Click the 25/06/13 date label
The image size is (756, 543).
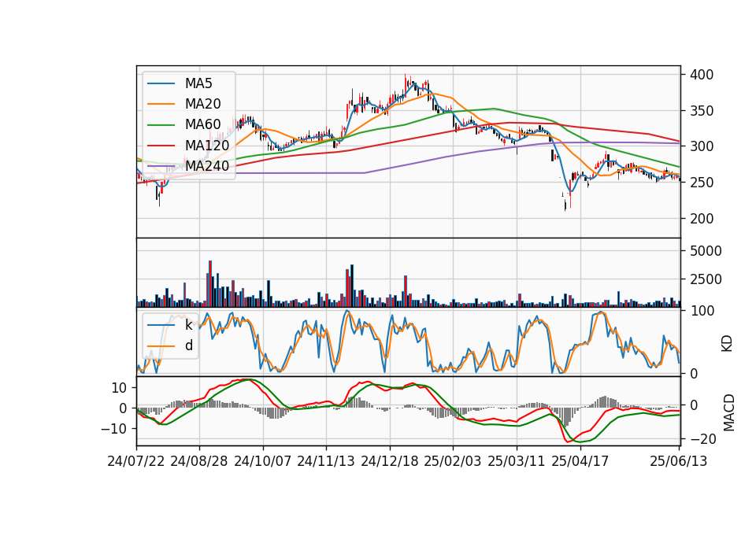pos(678,461)
